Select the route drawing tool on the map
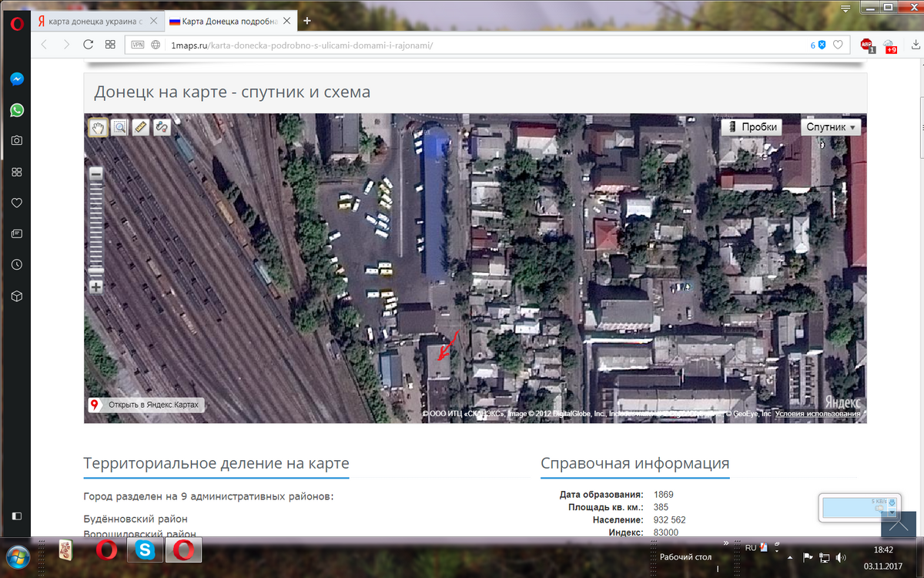This screenshot has height=578, width=924. coord(162,127)
